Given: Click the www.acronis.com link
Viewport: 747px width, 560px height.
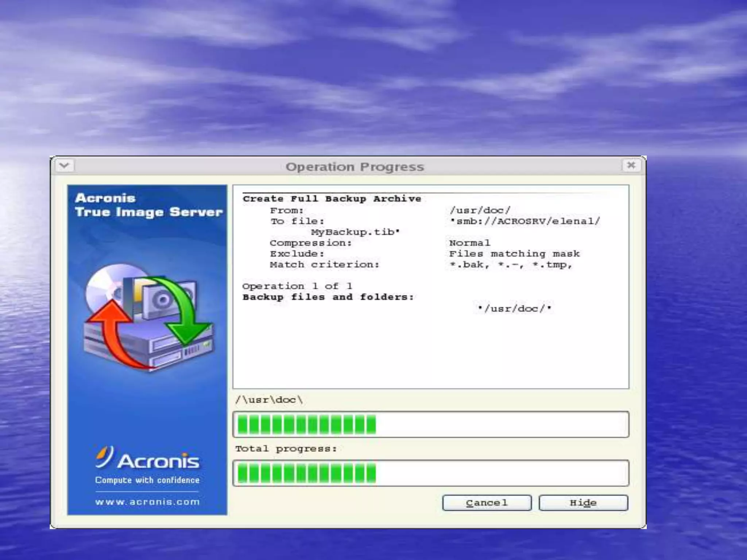Looking at the screenshot, I should (x=147, y=502).
